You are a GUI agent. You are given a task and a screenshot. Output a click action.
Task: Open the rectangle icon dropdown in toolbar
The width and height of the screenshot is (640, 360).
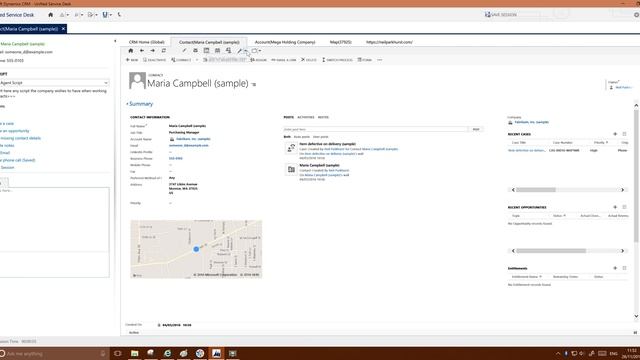coord(260,51)
